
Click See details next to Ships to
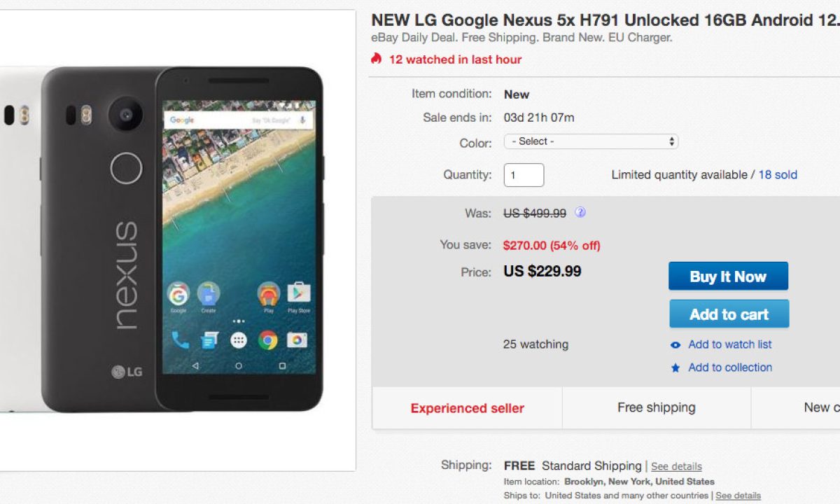[x=738, y=496]
